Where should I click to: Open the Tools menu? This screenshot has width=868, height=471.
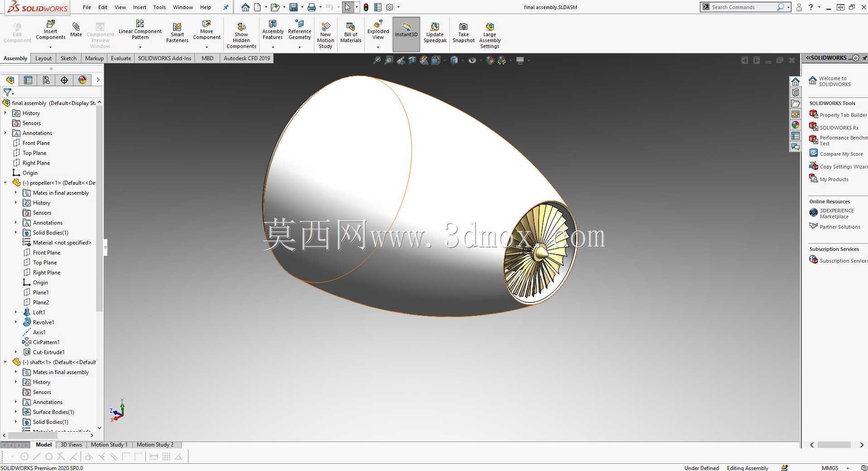point(159,7)
